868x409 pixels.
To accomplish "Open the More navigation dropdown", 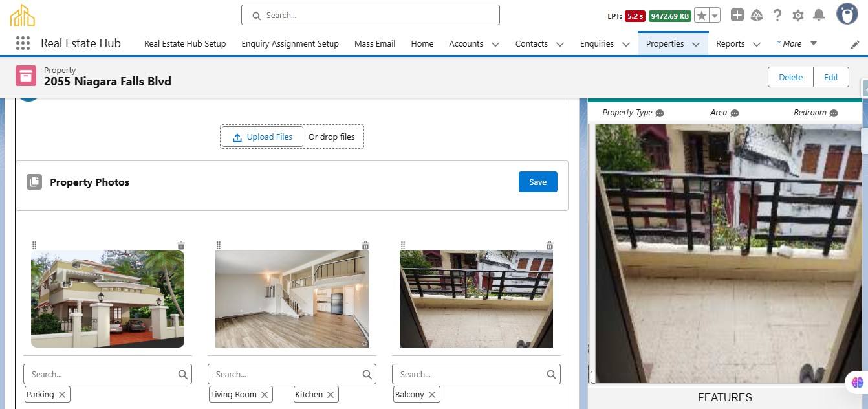I will (x=813, y=43).
